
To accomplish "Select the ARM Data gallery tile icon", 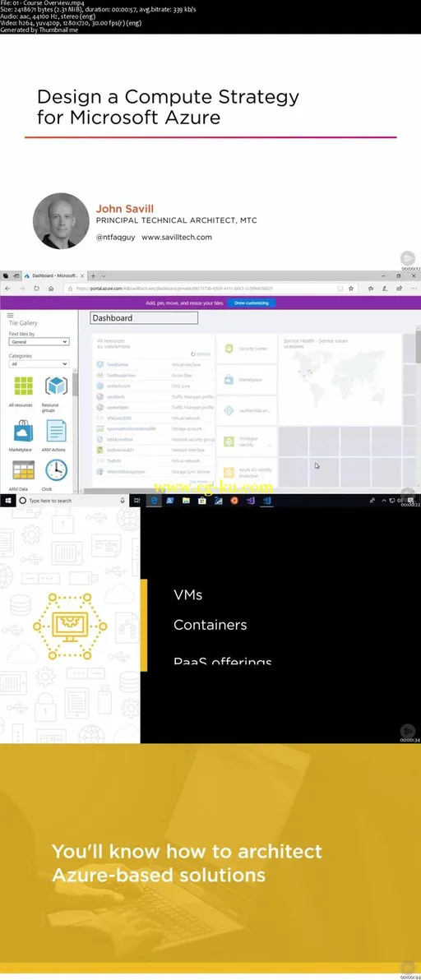I will [x=23, y=470].
